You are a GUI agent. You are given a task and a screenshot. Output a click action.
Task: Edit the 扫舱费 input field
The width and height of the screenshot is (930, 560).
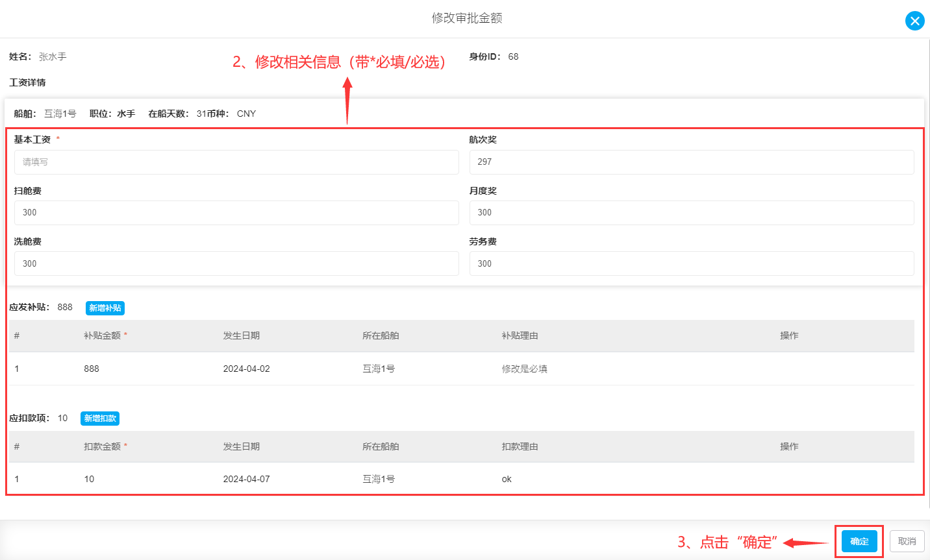(236, 213)
